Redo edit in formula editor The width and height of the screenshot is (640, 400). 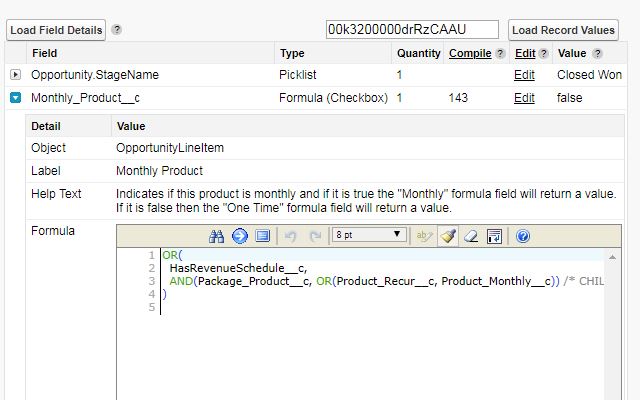(x=315, y=236)
